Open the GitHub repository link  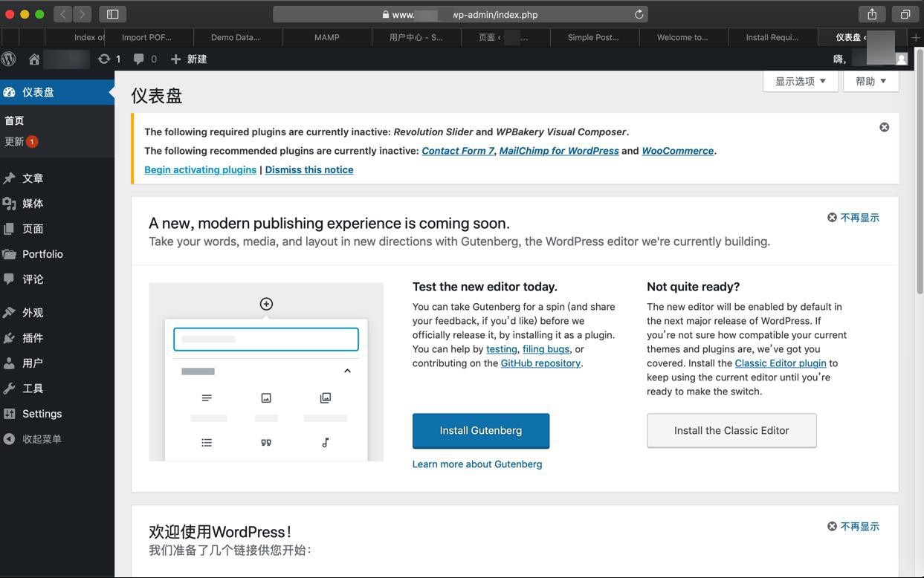click(540, 363)
